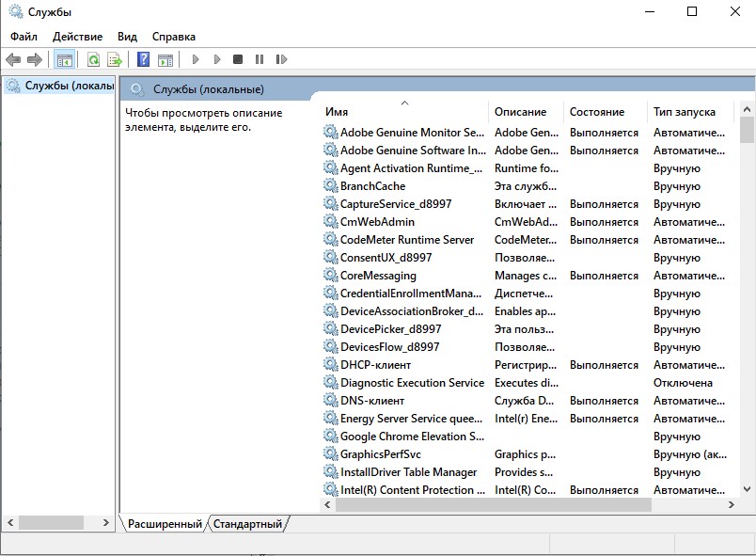This screenshot has width=756, height=556.
Task: Click the down arrow of the vertical scrollbar
Action: pos(748,488)
